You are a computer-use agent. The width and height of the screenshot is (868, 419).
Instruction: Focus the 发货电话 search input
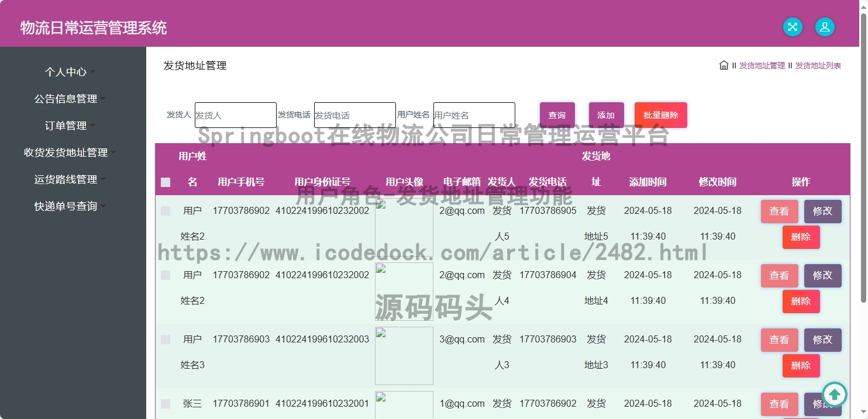click(355, 115)
